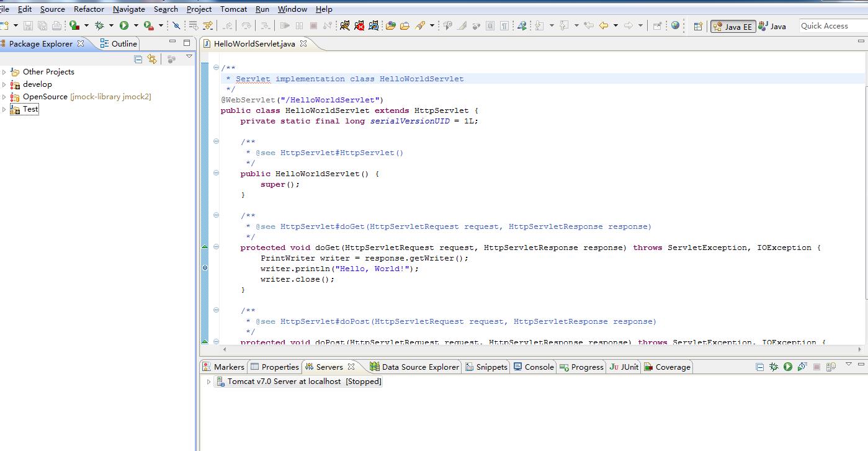
Task: Click the Open Task folder icon
Action: (405, 25)
